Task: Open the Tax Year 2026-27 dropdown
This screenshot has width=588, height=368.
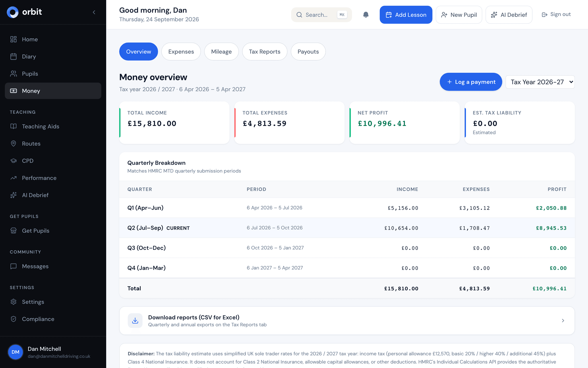Action: [x=540, y=82]
